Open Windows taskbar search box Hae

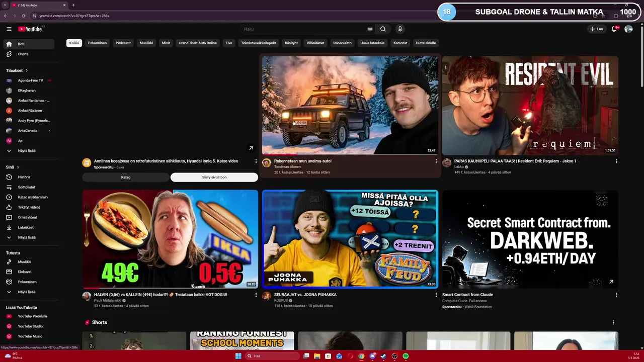[272, 356]
